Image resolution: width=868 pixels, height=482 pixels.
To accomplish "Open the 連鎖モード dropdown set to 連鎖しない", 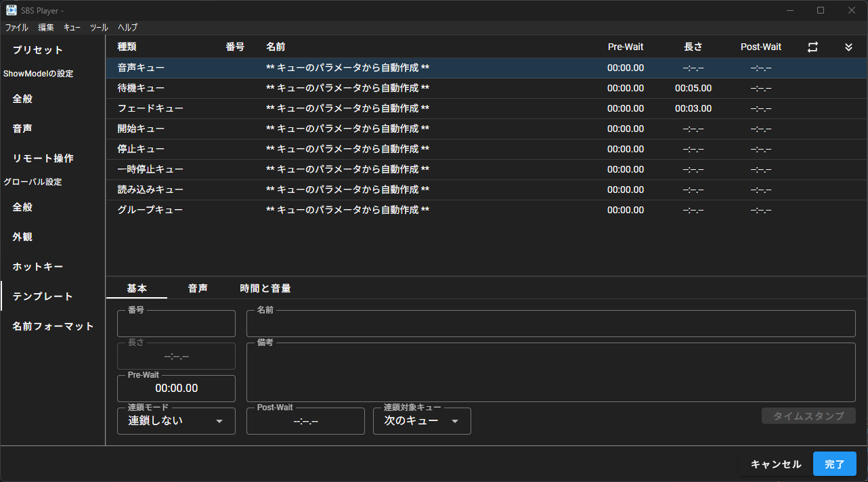I will [175, 420].
